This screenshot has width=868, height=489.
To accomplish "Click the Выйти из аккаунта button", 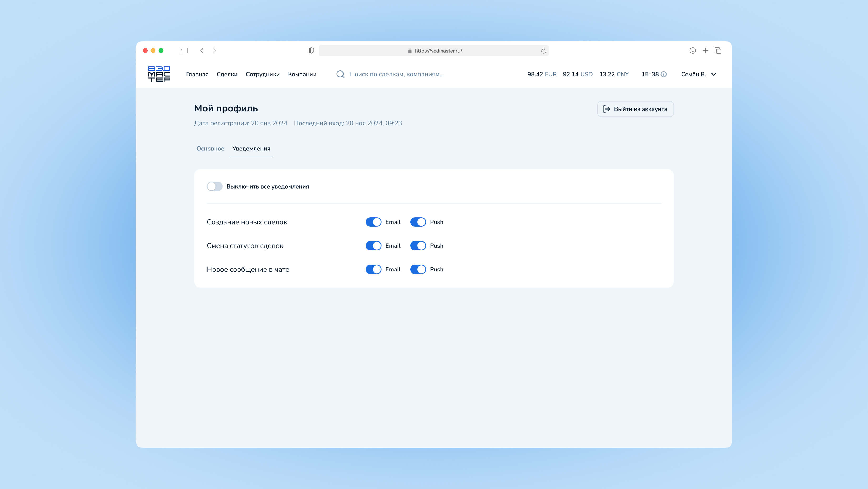I will pyautogui.click(x=635, y=109).
